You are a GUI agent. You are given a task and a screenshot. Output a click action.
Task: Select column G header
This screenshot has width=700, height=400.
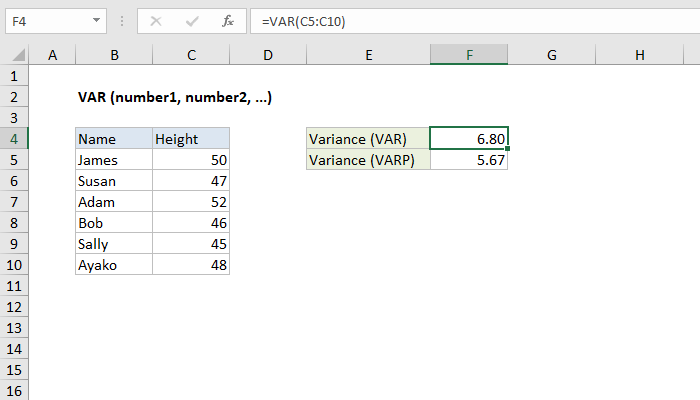point(552,55)
